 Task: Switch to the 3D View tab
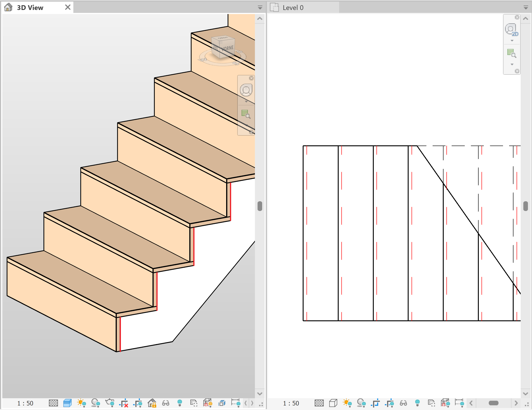click(x=31, y=7)
